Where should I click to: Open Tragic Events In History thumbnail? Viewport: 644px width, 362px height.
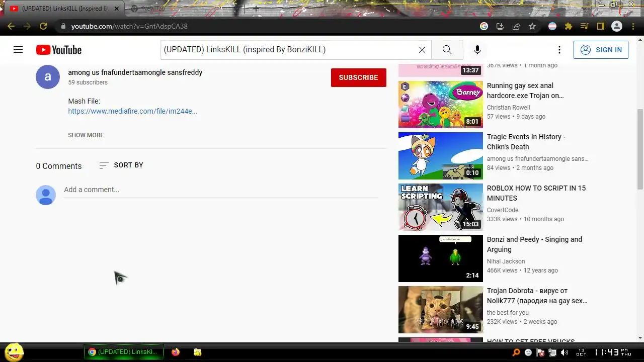click(440, 156)
